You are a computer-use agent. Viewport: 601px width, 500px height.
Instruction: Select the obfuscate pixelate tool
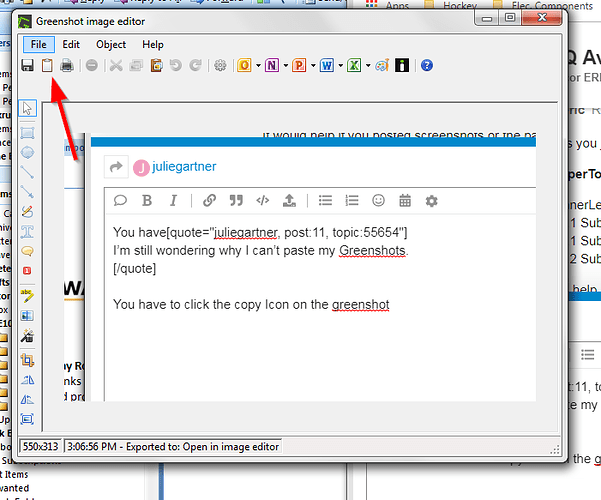click(27, 315)
